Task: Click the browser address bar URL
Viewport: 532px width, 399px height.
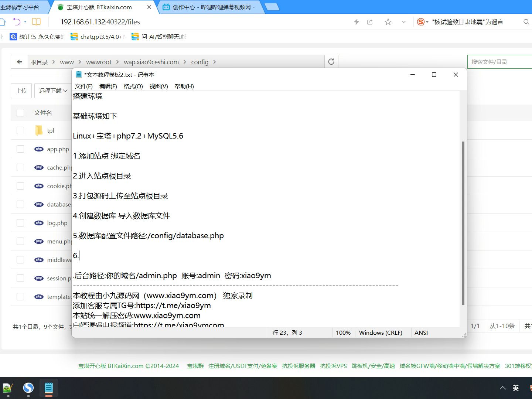Action: (100, 22)
